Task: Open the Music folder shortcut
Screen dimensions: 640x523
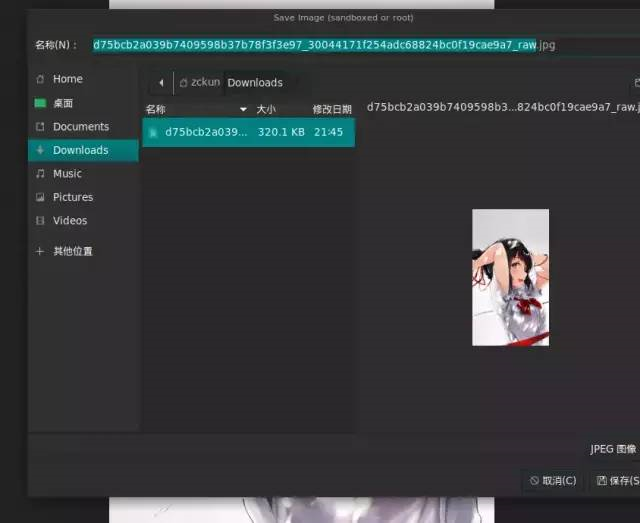Action: [83, 174]
